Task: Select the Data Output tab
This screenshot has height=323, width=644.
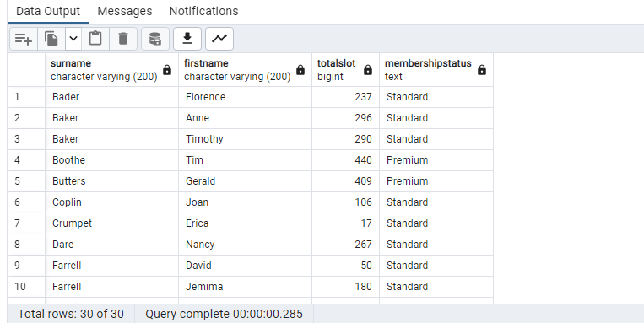Action: pos(48,11)
